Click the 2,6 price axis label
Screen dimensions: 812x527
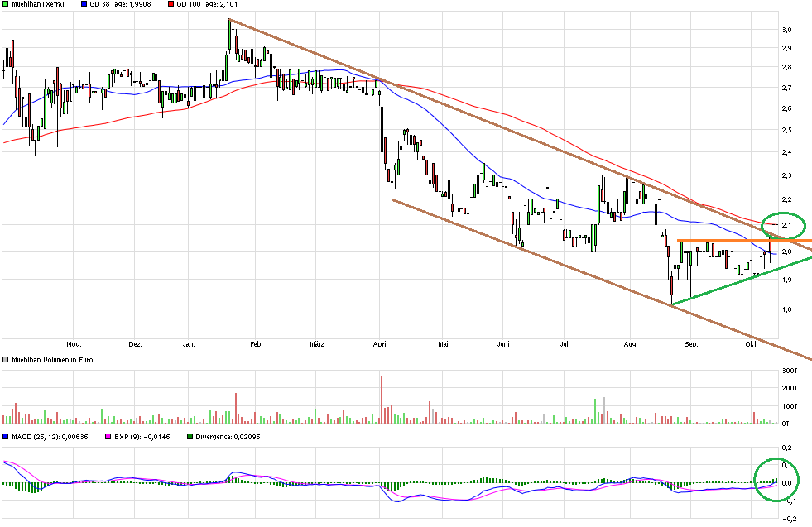787,108
